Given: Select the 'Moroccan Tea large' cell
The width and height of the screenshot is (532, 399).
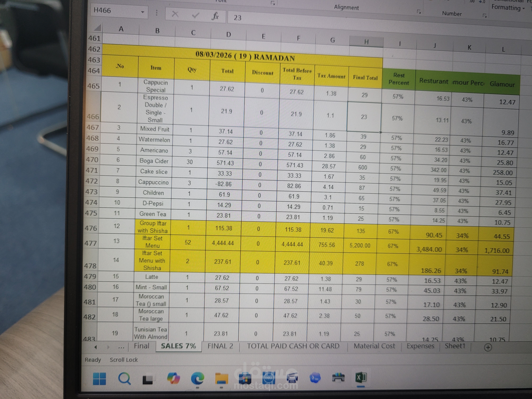Looking at the screenshot, I should [151, 315].
